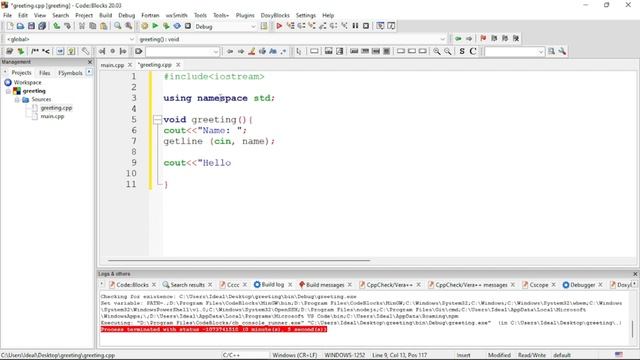Build the project with the gear icon
The width and height of the screenshot is (640, 360).
[x=144, y=26]
